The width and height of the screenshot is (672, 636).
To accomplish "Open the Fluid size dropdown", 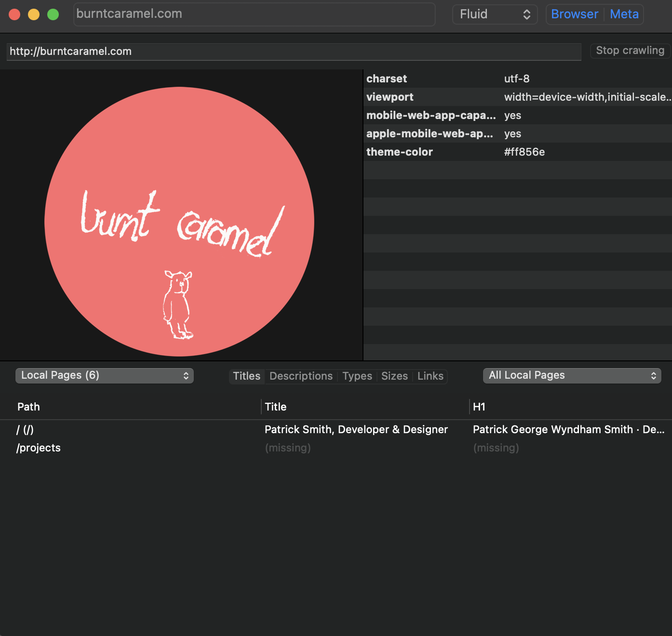I will tap(494, 14).
